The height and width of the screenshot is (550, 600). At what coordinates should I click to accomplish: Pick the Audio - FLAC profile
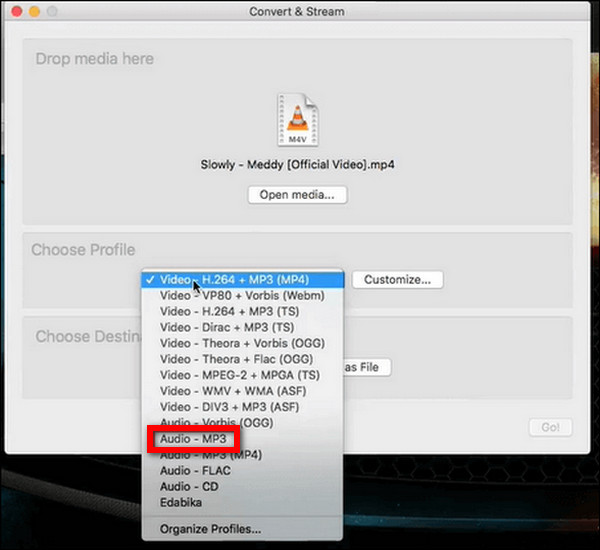point(243,471)
